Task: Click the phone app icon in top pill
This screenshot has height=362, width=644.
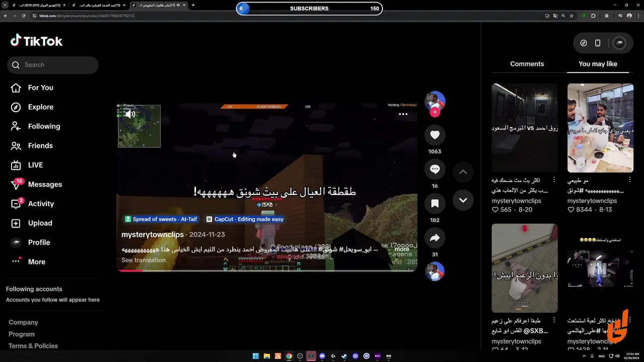Action: pyautogui.click(x=598, y=43)
